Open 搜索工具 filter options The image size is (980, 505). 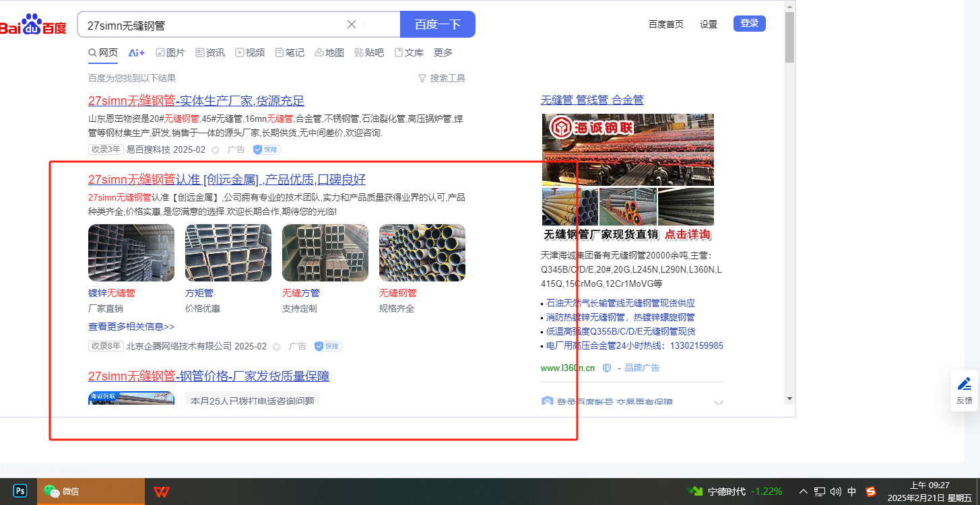(442, 78)
